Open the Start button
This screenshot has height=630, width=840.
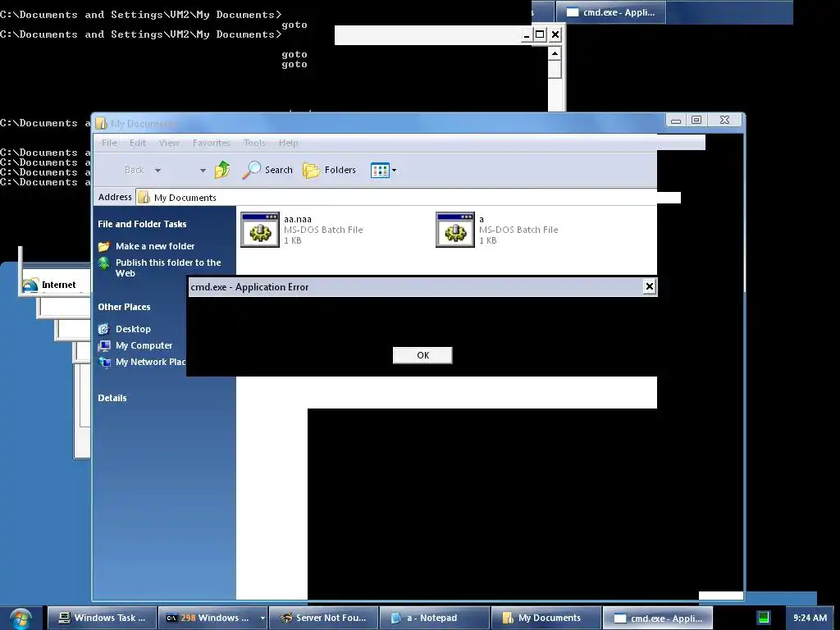(x=21, y=619)
